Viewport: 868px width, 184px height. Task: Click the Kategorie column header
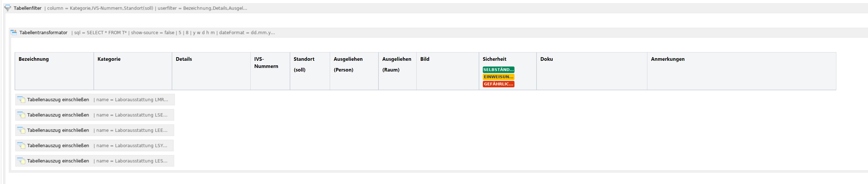tap(109, 59)
